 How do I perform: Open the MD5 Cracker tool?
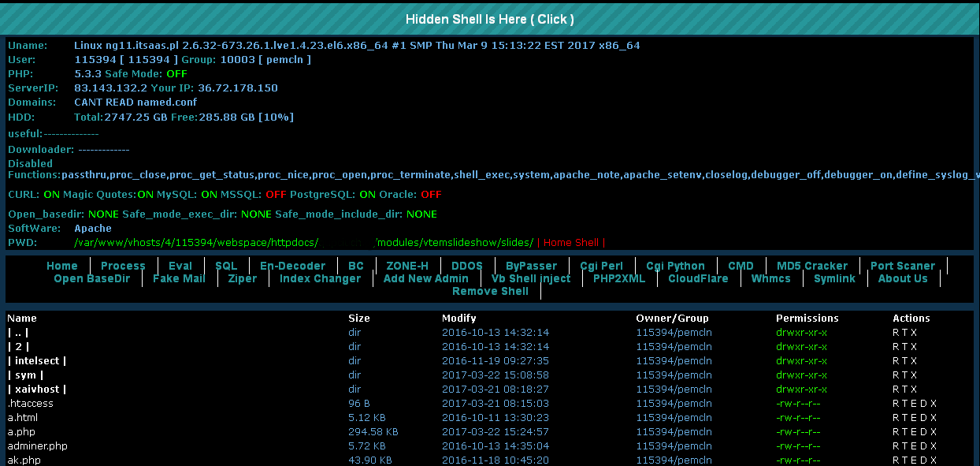point(812,266)
